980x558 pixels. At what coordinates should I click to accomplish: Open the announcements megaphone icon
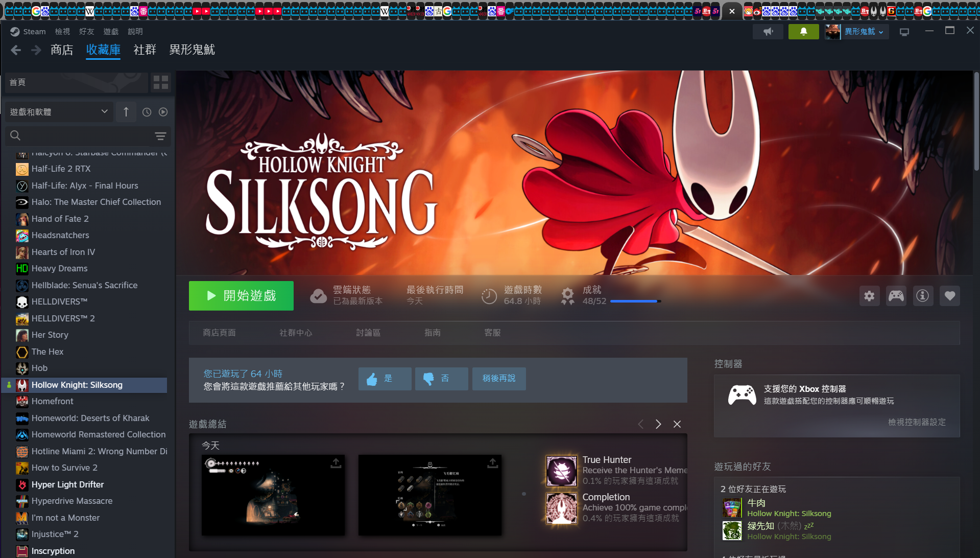pyautogui.click(x=768, y=32)
